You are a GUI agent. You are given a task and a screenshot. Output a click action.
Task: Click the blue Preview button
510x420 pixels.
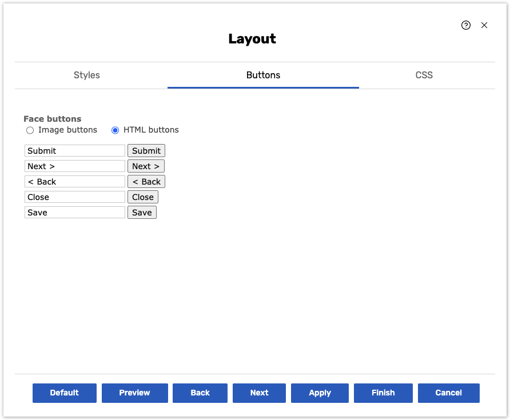tap(134, 393)
